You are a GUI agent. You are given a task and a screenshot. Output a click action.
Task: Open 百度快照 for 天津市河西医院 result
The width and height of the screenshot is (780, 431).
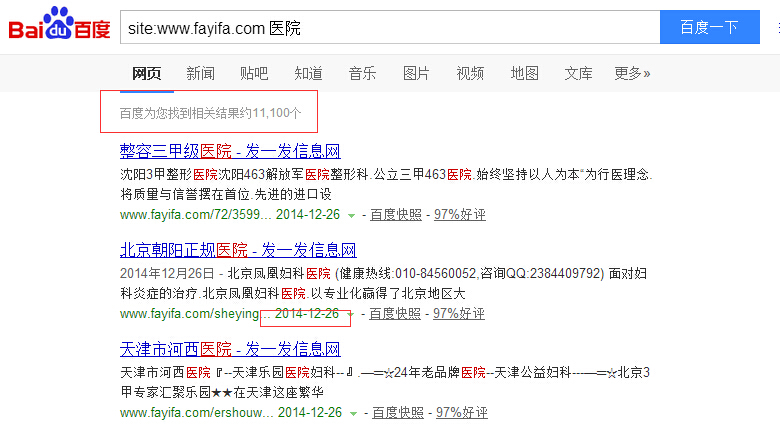tap(398, 413)
